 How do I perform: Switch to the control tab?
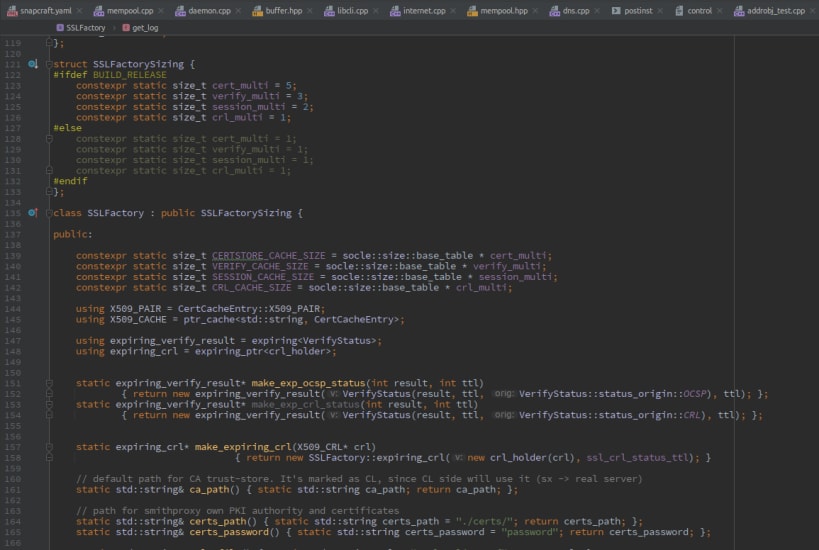(699, 10)
